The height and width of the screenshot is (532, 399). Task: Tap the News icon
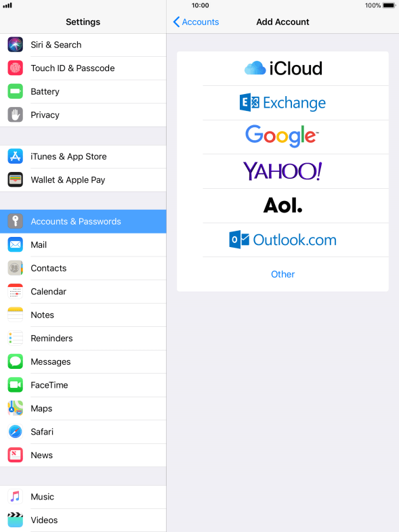pos(16,455)
